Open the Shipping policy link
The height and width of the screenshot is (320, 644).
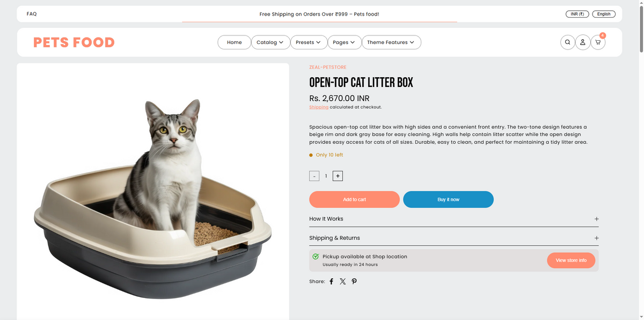[319, 107]
